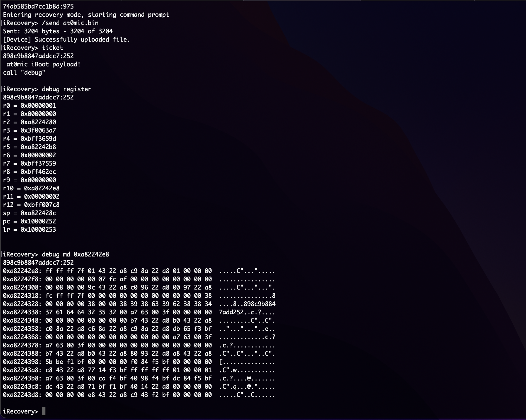Image resolution: width=526 pixels, height=420 pixels.
Task: Click the 'r2 = 0xa8224280' register line
Action: [x=30, y=122]
